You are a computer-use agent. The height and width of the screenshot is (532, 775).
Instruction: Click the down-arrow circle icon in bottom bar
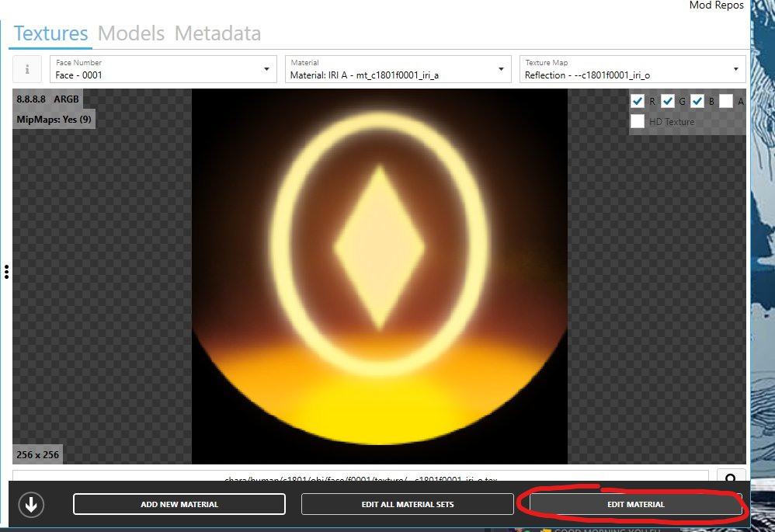click(31, 505)
